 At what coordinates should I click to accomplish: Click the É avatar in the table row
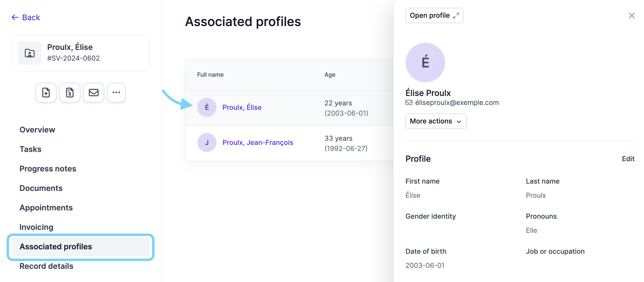[207, 107]
